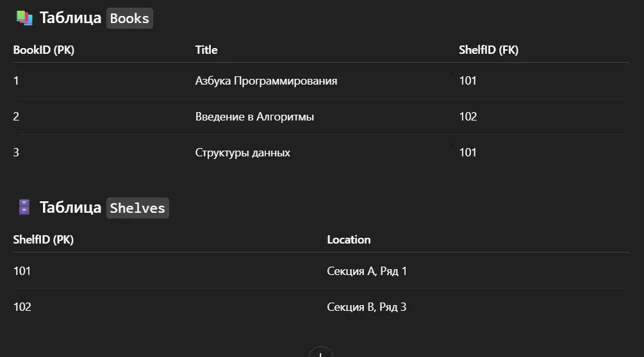The image size is (644, 357).
Task: Click the Books code label
Action: tap(129, 19)
